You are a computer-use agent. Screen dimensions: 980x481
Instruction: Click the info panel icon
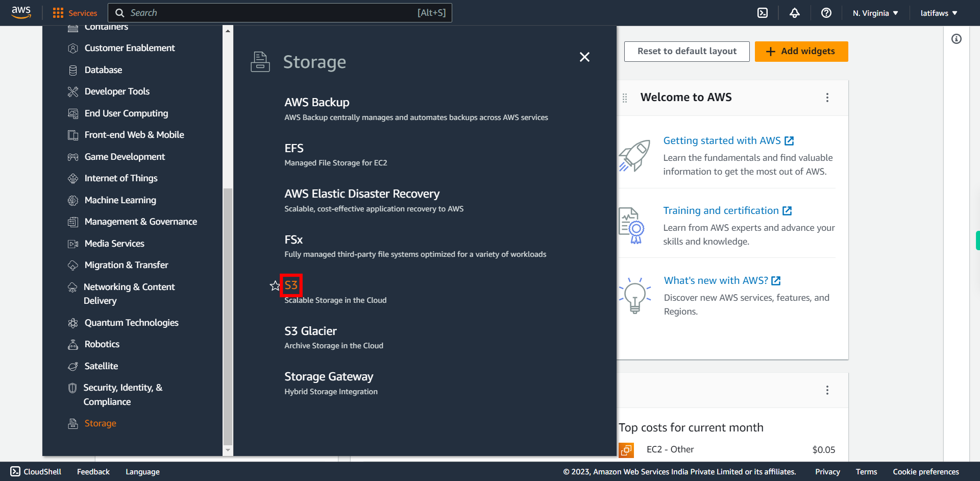[x=957, y=39]
